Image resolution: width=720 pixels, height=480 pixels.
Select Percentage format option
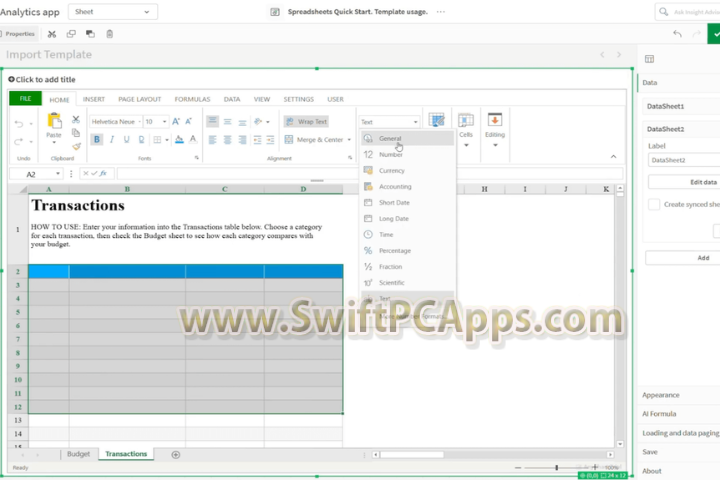tap(407, 250)
